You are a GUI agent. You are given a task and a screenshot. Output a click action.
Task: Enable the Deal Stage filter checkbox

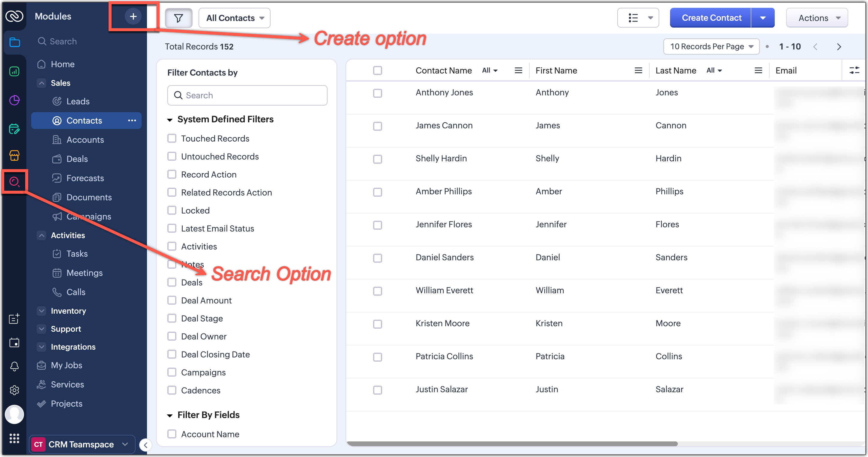(x=172, y=318)
